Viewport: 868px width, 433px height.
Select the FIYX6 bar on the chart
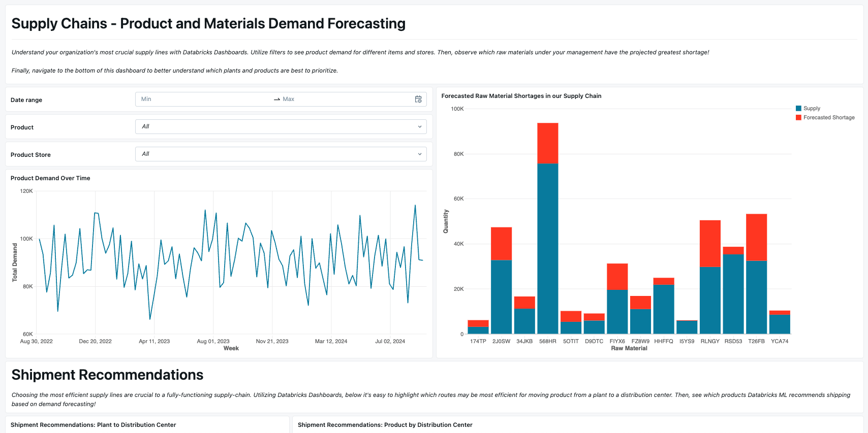pos(617,294)
